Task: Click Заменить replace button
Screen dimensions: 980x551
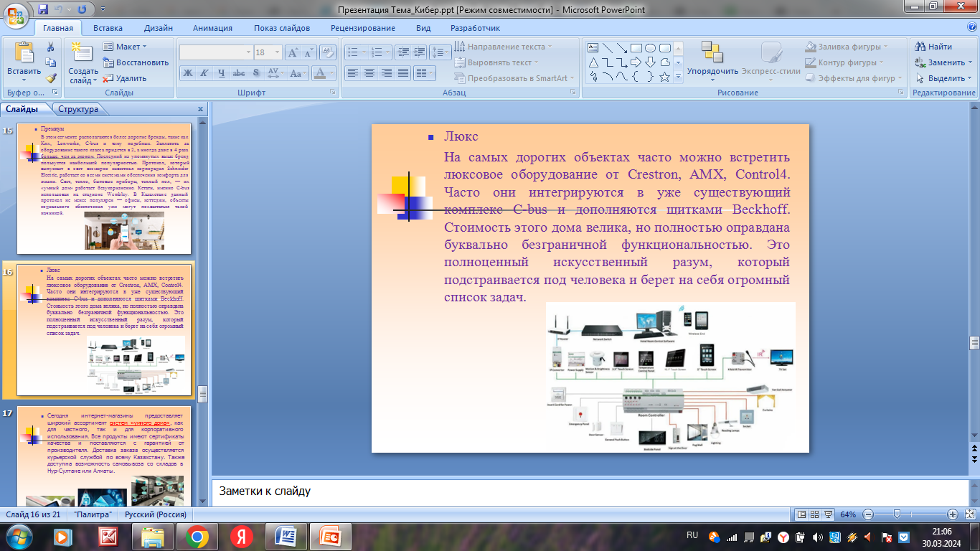Action: [x=943, y=62]
